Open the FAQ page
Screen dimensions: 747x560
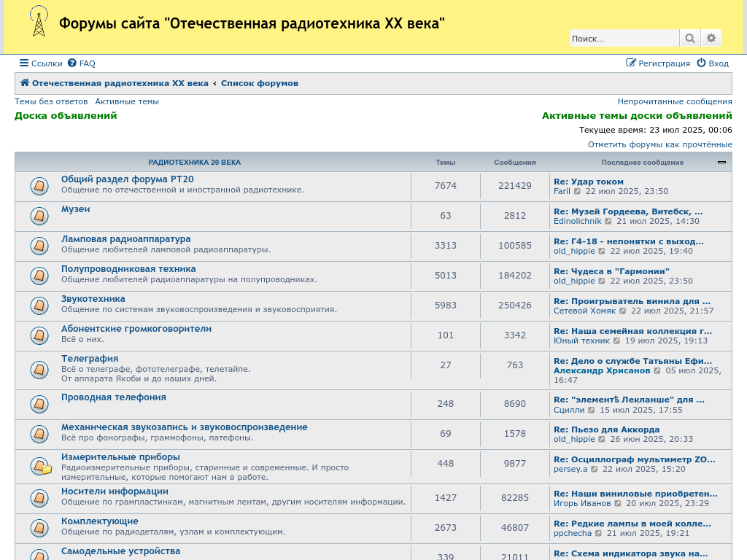(81, 63)
